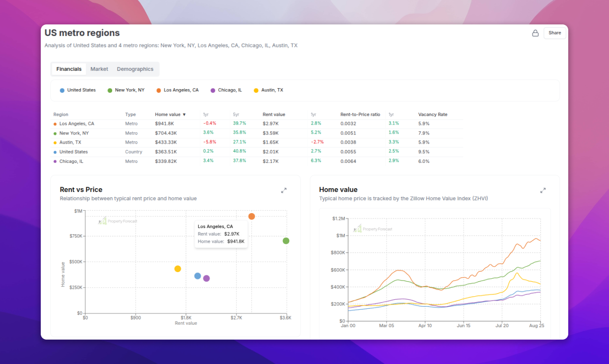609x364 pixels.
Task: Sort by Home value column header
Action: pyautogui.click(x=170, y=114)
